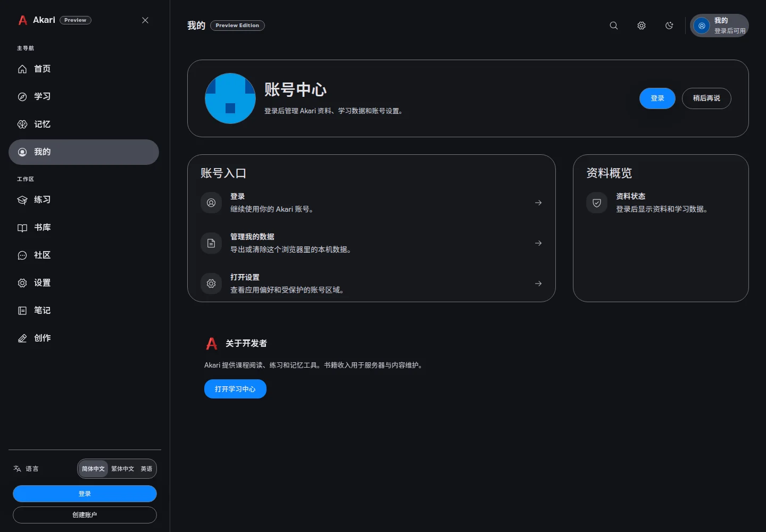766x532 pixels.
Task: Click user icon beside 登录 row
Action: point(211,203)
